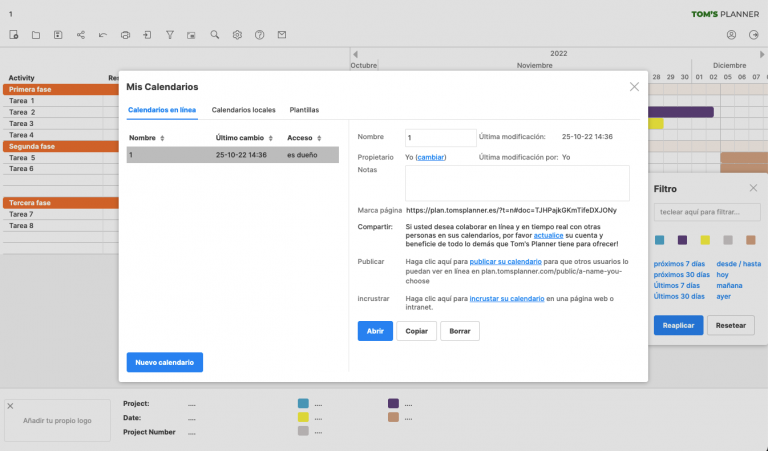Click the undo arrow icon

(103, 35)
